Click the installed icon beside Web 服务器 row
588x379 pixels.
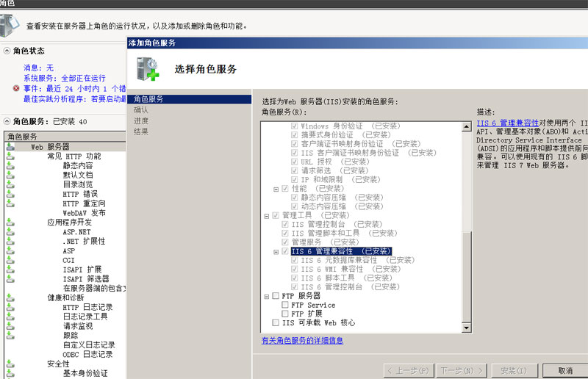coord(10,147)
